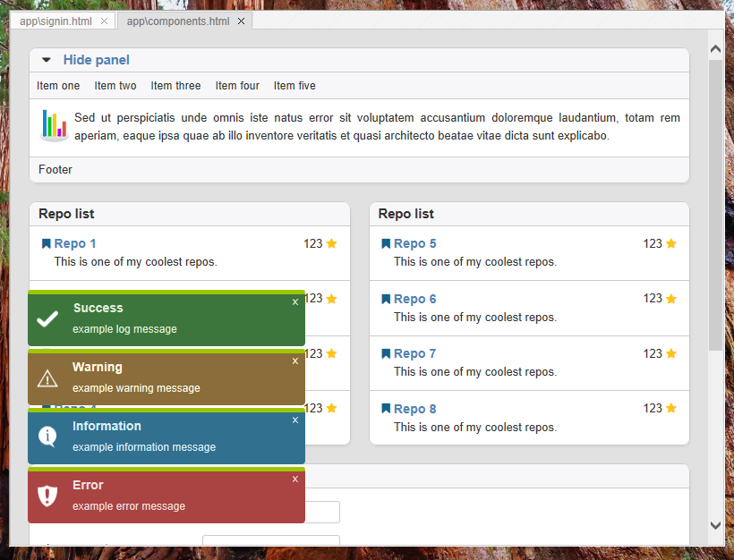
Task: Click the info icon in the Information toast
Action: 47,436
